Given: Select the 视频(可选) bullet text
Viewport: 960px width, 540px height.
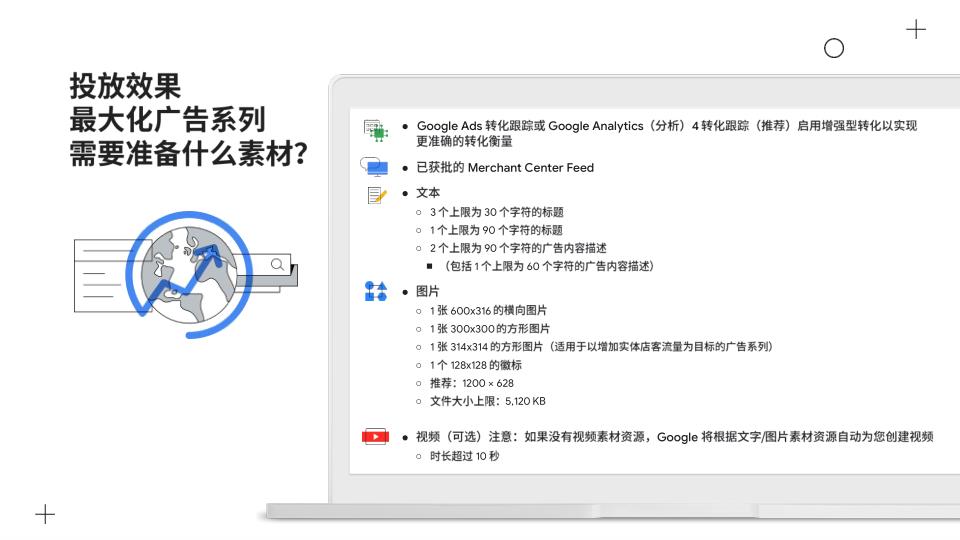Looking at the screenshot, I should click(x=675, y=437).
